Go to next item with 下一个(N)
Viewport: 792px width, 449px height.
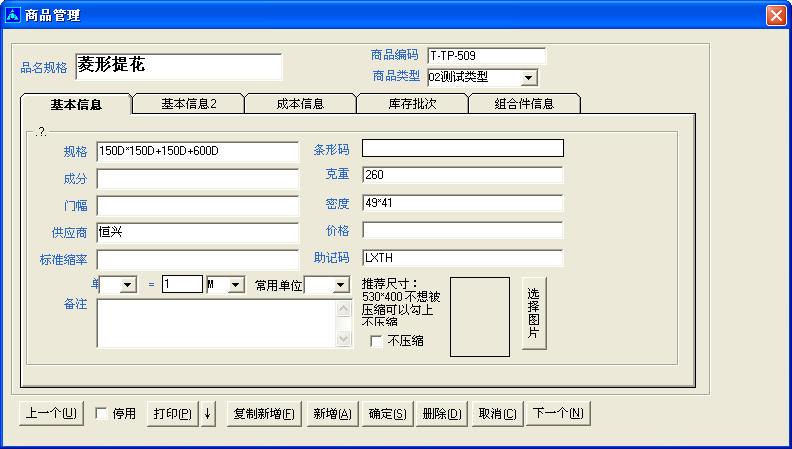coord(558,414)
